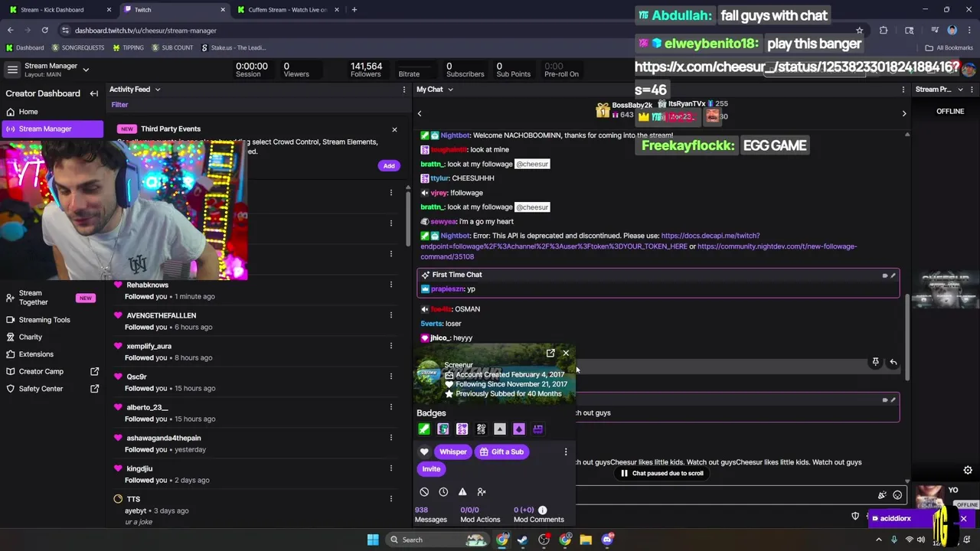This screenshot has width=980, height=551.
Task: Open options for kingdjiu follow event
Action: 390,468
